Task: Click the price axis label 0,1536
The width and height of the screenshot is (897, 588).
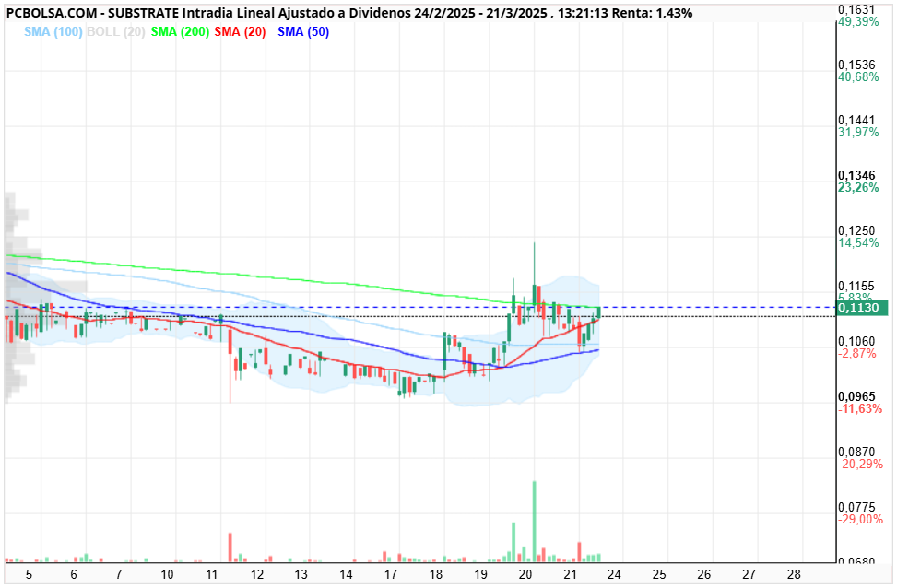Action: pos(856,65)
